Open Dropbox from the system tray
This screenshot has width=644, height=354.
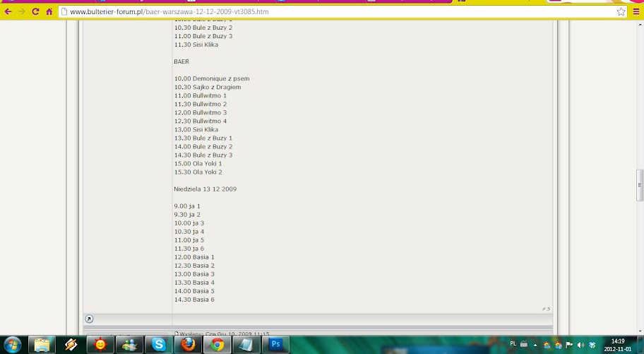(592, 345)
